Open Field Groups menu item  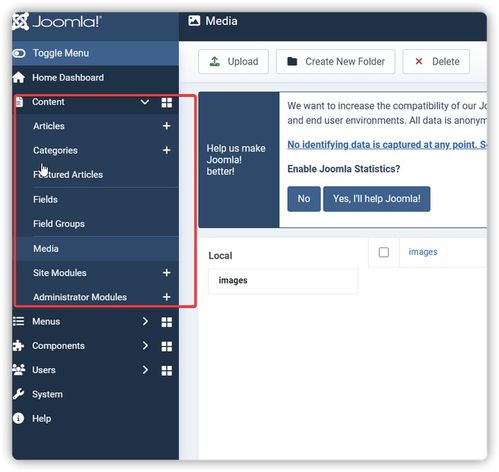[59, 224]
